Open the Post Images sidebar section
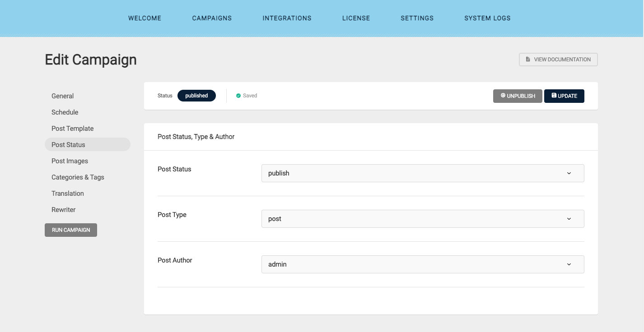Viewport: 644px width, 332px height. point(70,161)
